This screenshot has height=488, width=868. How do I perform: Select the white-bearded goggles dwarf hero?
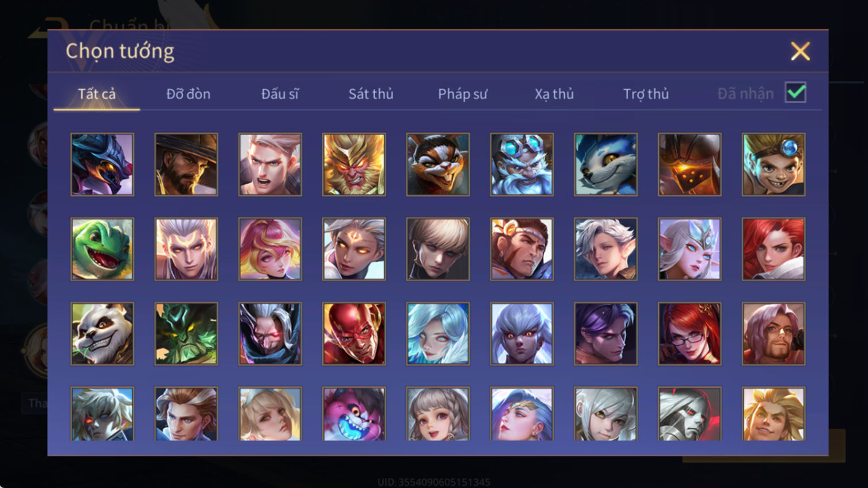[522, 164]
